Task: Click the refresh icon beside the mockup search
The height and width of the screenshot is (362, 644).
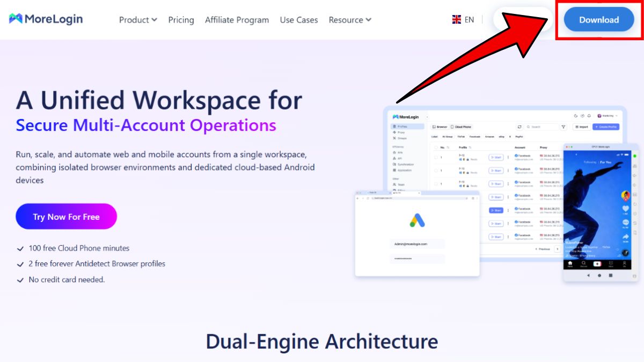Action: pos(519,127)
